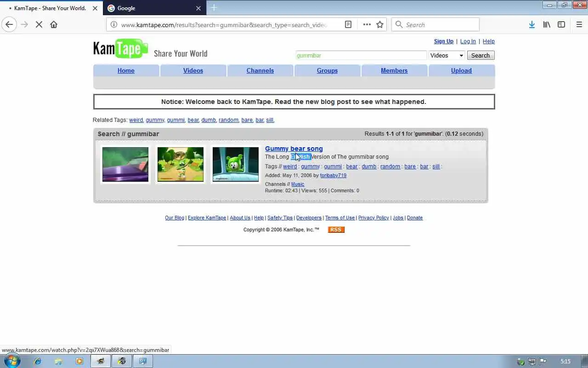
Task: Open page actions three-dot menu
Action: 367,25
